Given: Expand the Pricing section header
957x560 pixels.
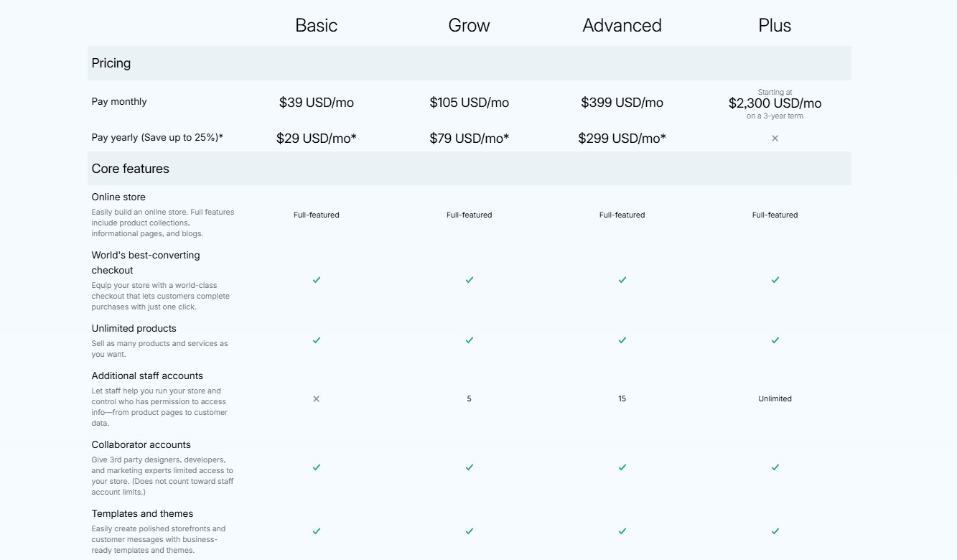Looking at the screenshot, I should tap(111, 63).
